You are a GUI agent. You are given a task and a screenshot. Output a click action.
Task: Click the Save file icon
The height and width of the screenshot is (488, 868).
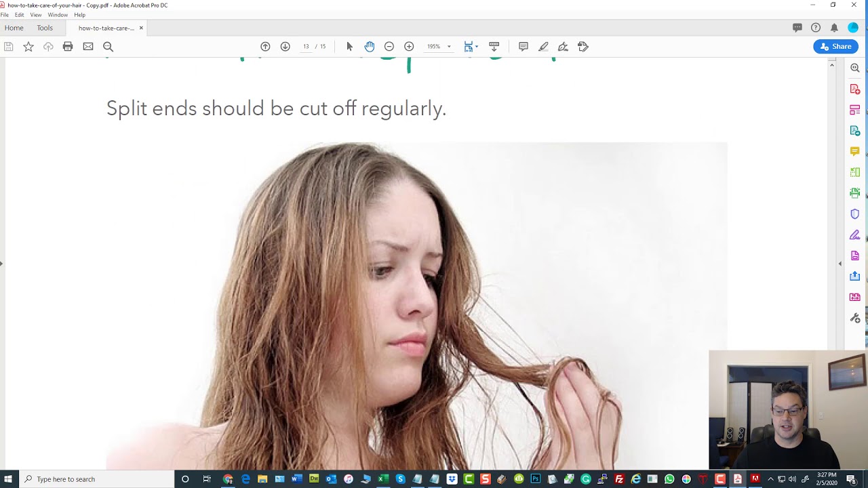point(9,47)
